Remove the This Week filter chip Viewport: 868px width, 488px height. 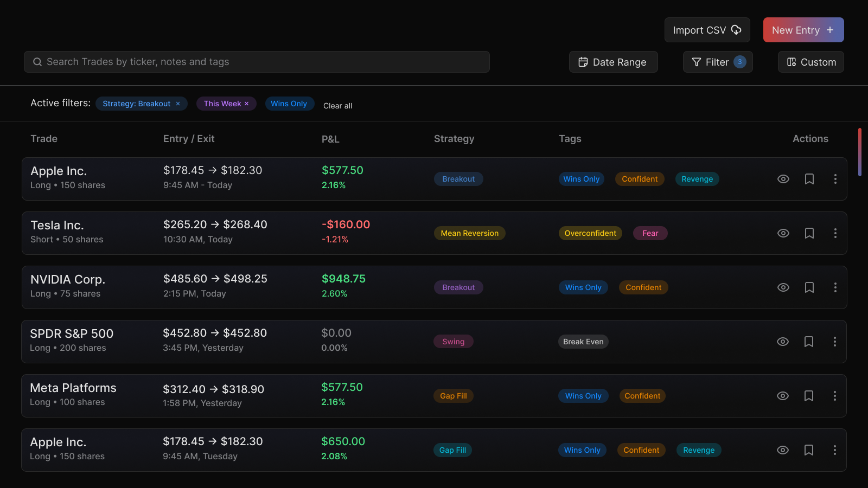coord(247,104)
